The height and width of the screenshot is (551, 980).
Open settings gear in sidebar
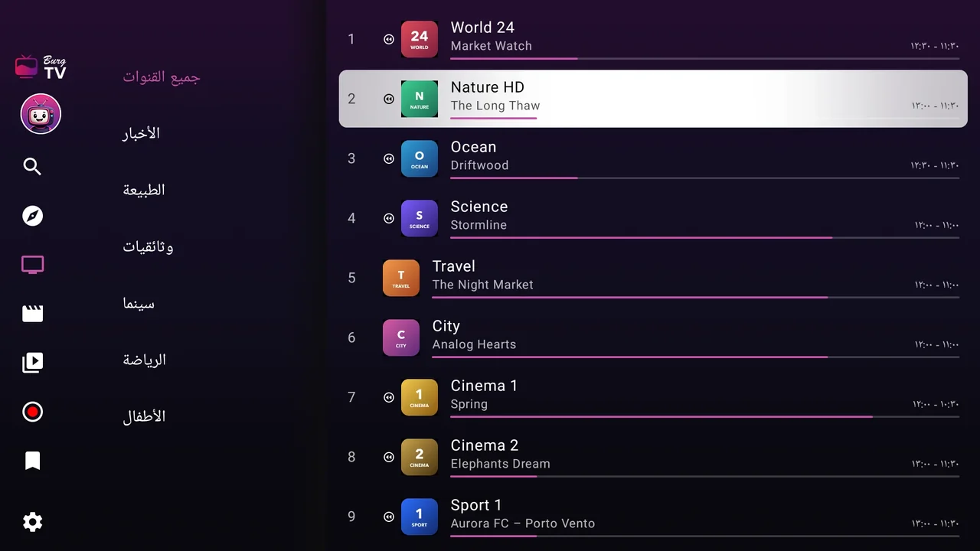pyautogui.click(x=32, y=522)
